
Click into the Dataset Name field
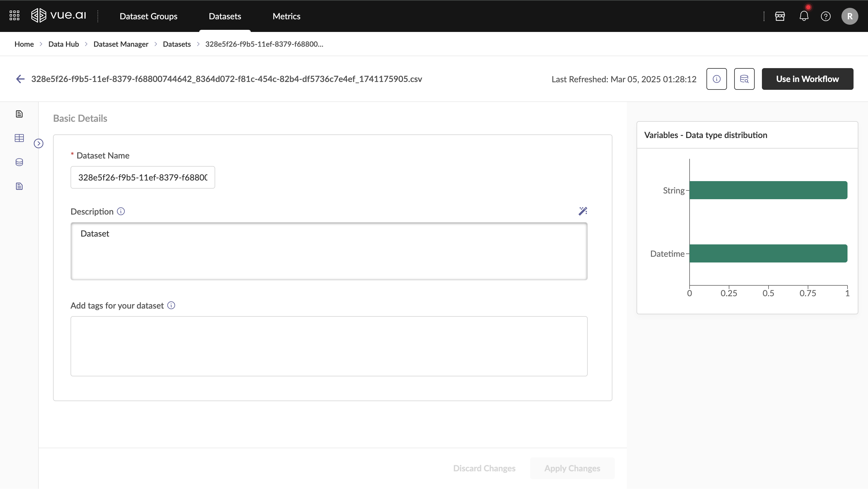(143, 177)
